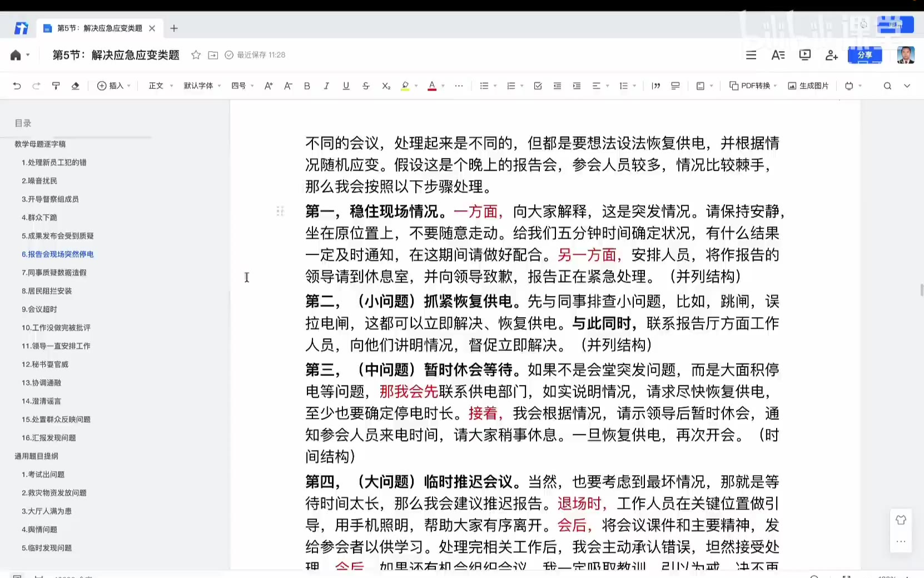Choose the red font color swatch
The image size is (924, 578).
coord(432,86)
